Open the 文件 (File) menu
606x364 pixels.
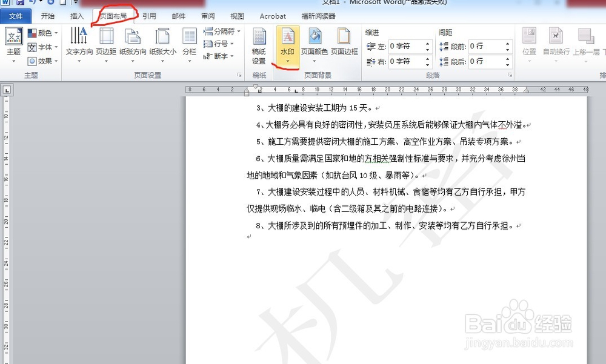point(16,16)
